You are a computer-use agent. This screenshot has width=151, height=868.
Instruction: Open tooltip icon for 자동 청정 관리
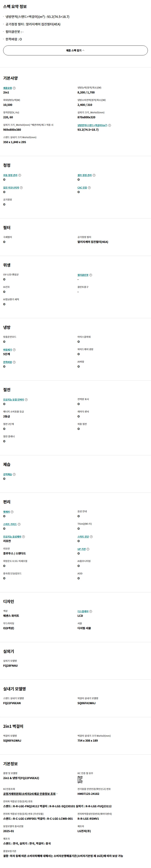click(19, 175)
